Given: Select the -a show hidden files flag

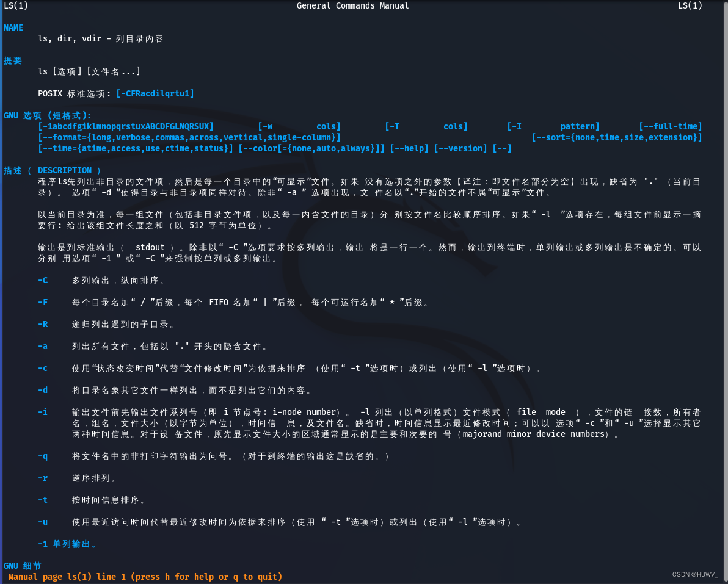Looking at the screenshot, I should [x=43, y=346].
